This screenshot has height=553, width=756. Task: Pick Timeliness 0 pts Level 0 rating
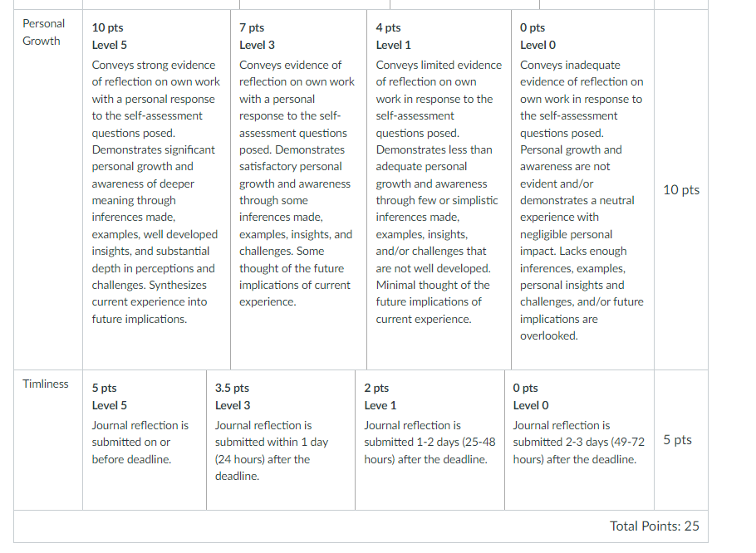tap(579, 440)
